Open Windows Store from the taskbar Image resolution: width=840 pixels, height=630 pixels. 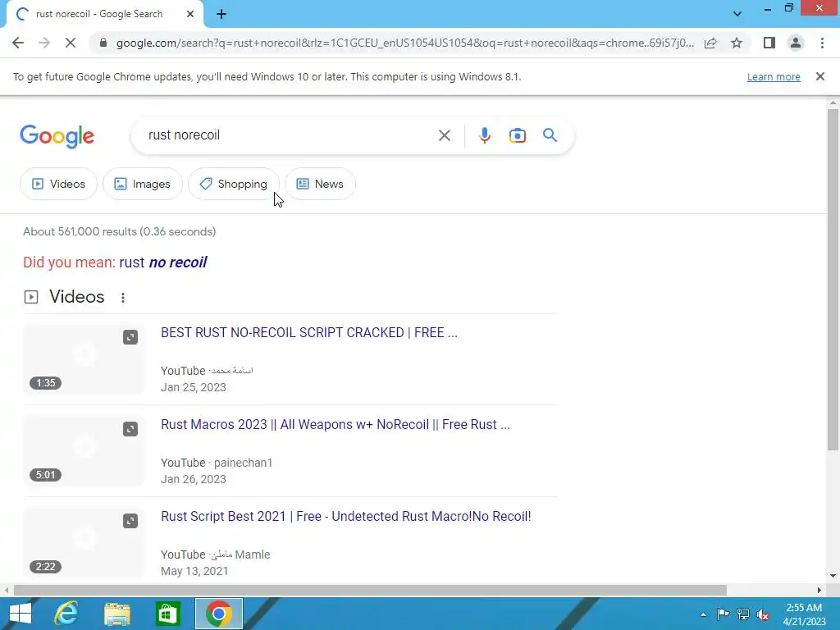click(167, 614)
